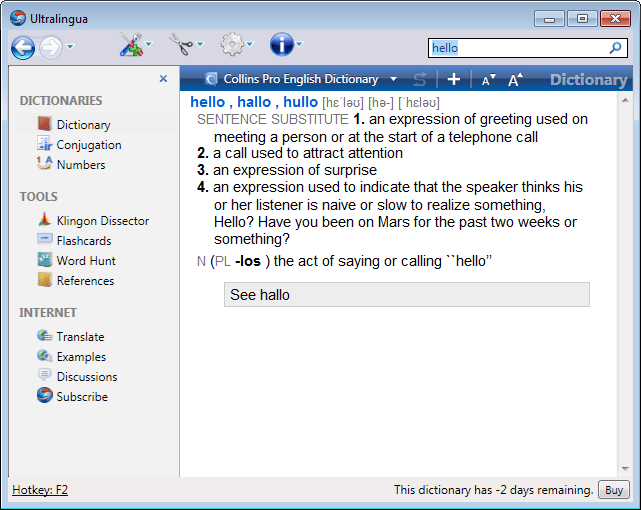Click the Forward navigation arrow
The width and height of the screenshot is (641, 510).
(x=51, y=47)
